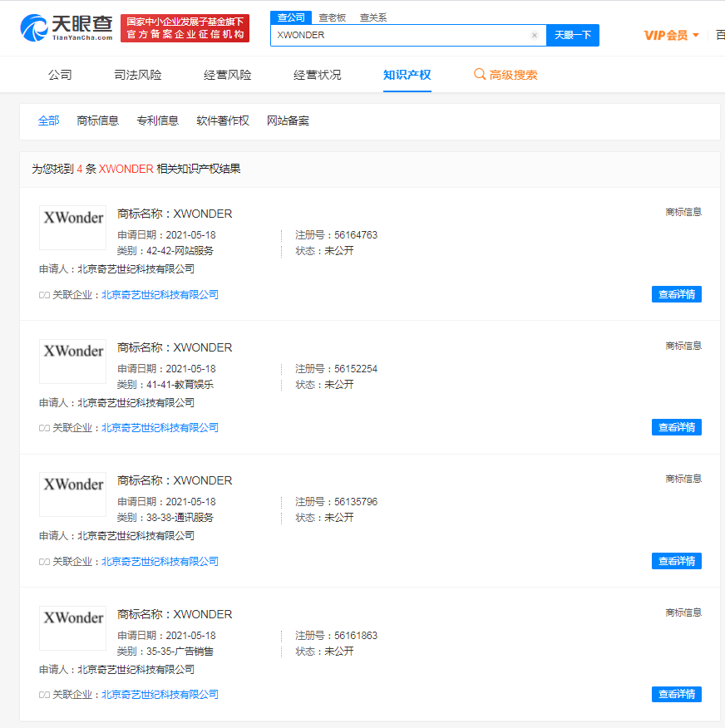Image resolution: width=725 pixels, height=728 pixels.
Task: Click the 类别：38-38-通讯服务 text
Action: [165, 518]
